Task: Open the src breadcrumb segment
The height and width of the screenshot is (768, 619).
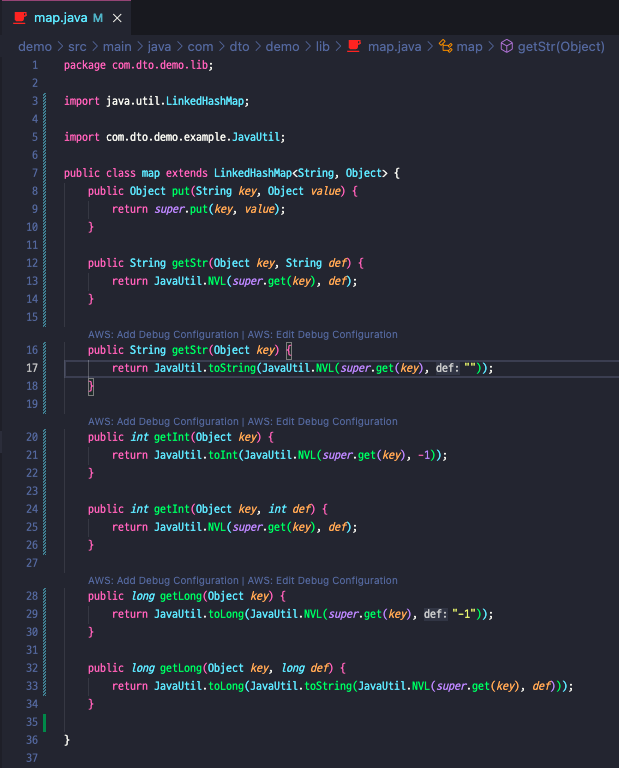Action: [77, 47]
